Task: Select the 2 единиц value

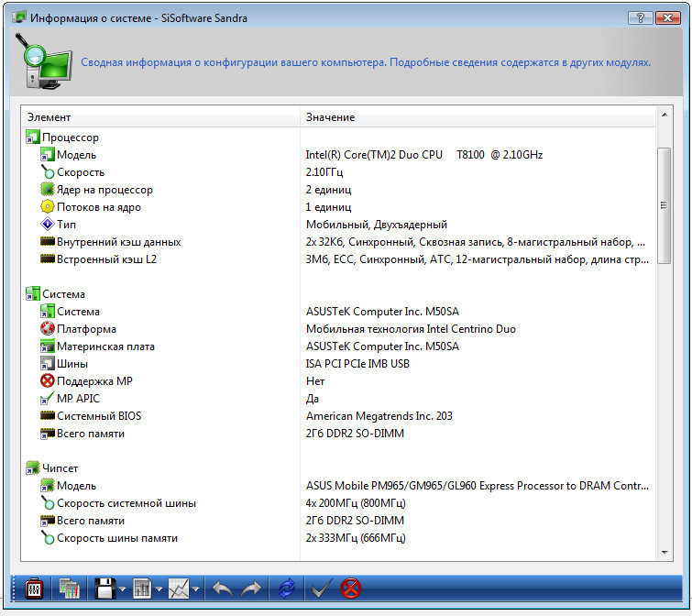Action: tap(328, 190)
